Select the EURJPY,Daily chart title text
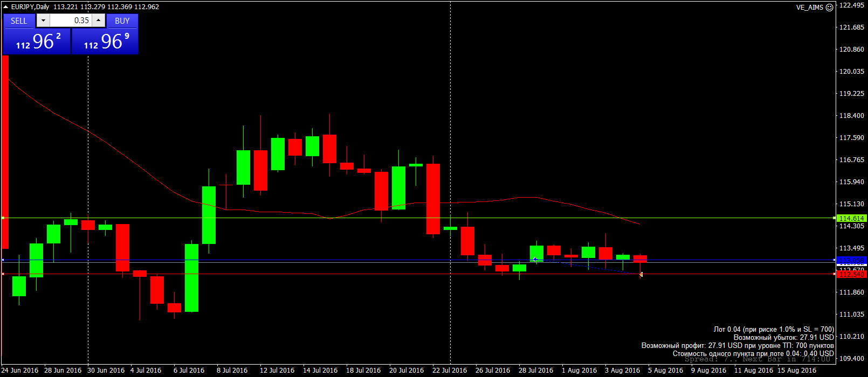The height and width of the screenshot is (377, 868). [x=30, y=7]
